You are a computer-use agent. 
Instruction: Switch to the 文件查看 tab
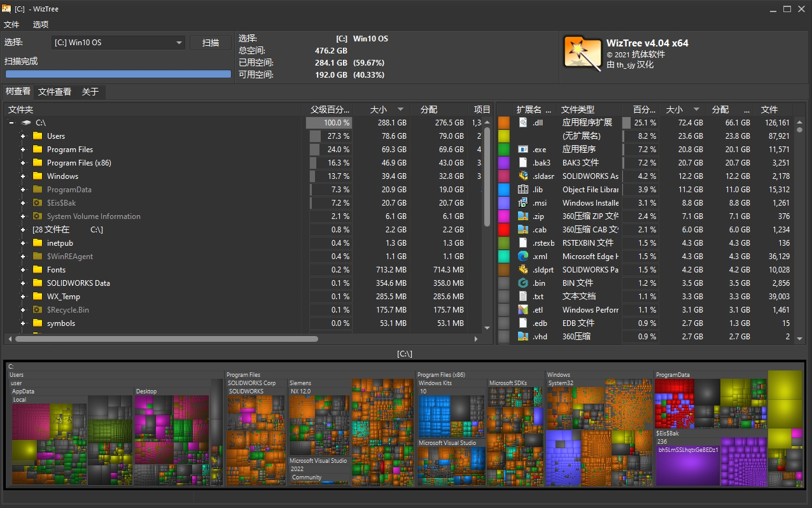[55, 92]
